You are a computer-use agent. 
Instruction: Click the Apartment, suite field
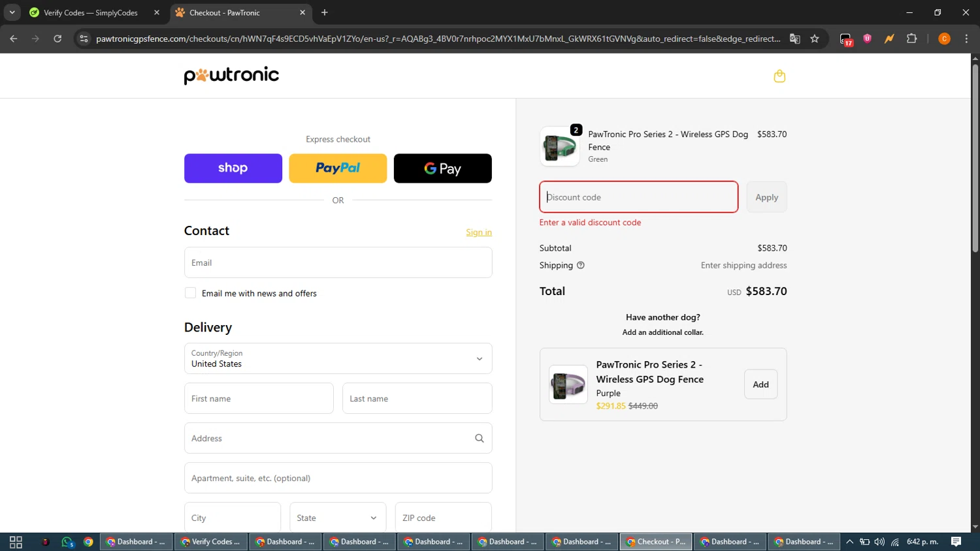coord(338,478)
